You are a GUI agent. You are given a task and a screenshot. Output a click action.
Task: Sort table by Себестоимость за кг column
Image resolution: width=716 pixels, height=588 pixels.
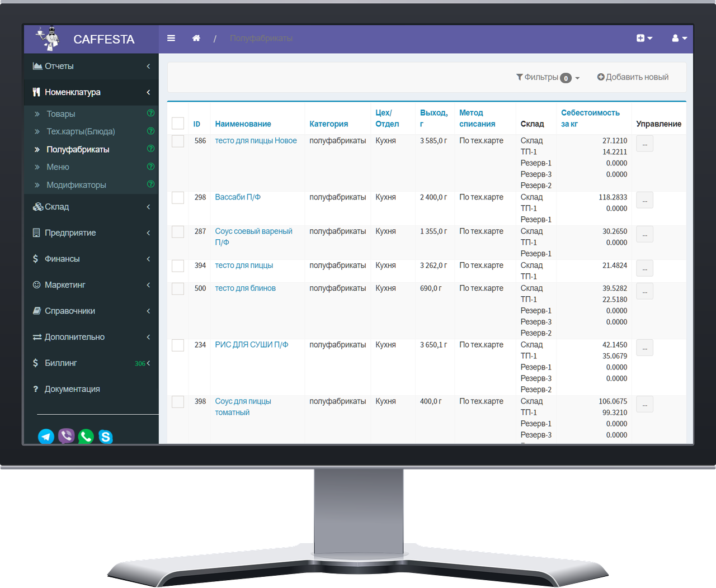click(x=590, y=118)
